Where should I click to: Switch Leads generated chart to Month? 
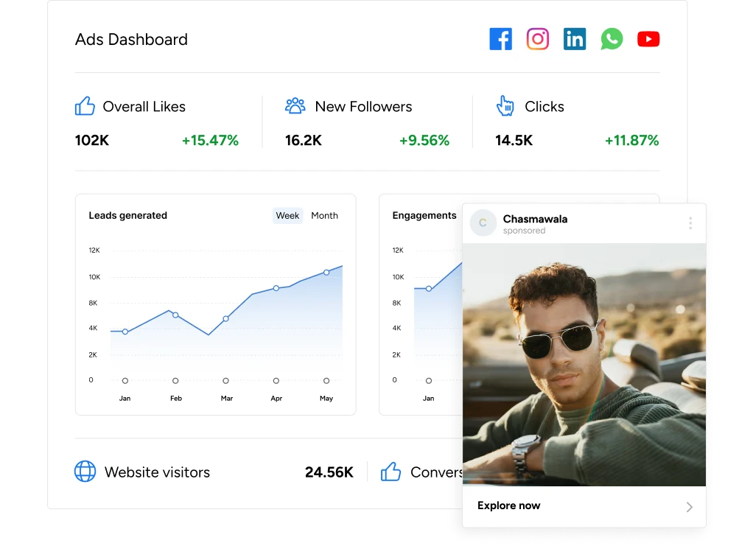[325, 216]
